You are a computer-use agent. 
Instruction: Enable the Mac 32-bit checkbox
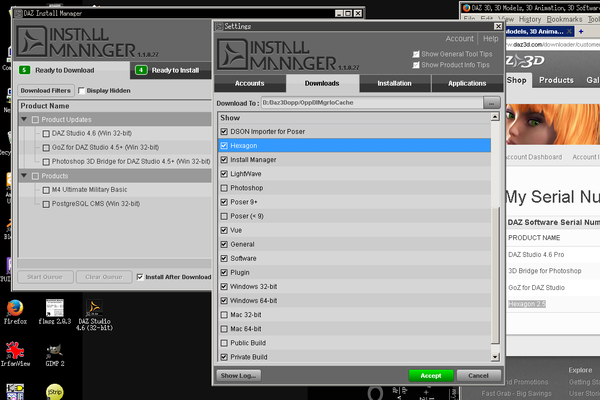click(224, 315)
